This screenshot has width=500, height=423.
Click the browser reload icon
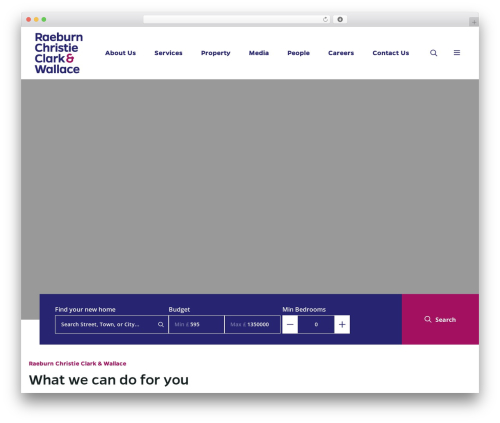click(x=325, y=20)
